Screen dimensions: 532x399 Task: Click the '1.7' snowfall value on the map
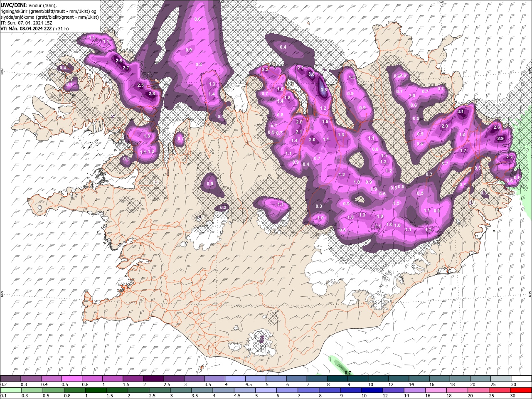(x=463, y=151)
